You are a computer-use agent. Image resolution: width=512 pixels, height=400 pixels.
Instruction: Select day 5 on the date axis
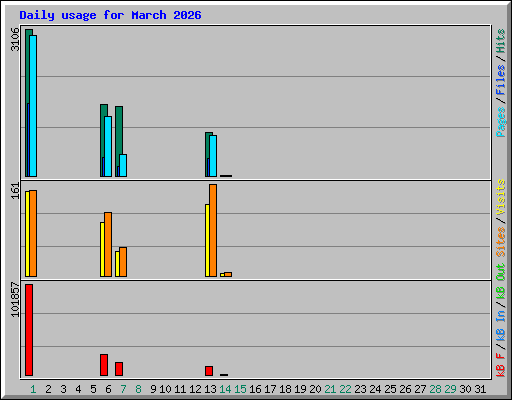(x=93, y=389)
